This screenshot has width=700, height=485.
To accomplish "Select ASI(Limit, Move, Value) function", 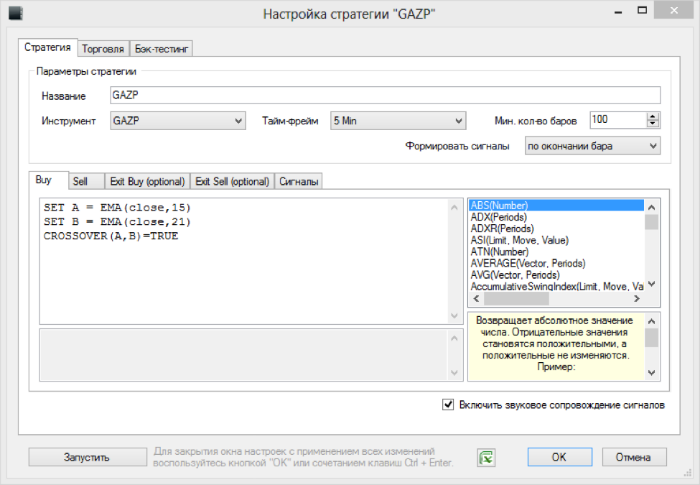I will click(556, 240).
